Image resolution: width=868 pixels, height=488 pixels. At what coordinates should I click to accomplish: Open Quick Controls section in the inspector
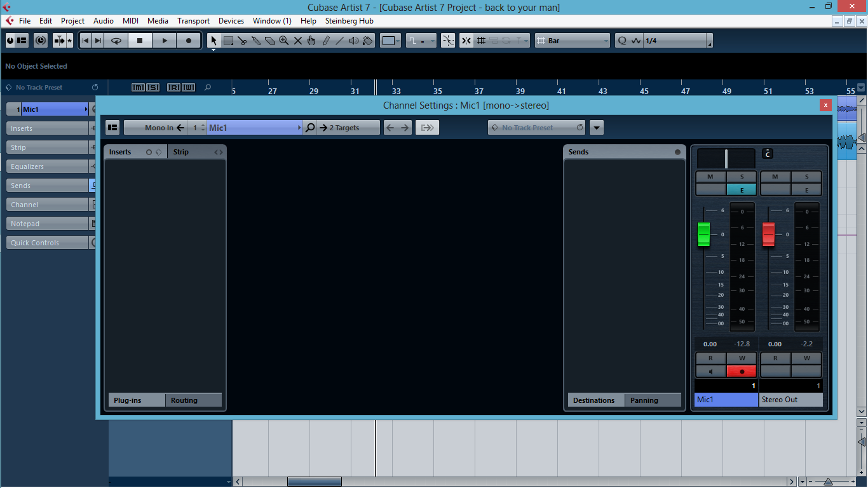point(48,243)
